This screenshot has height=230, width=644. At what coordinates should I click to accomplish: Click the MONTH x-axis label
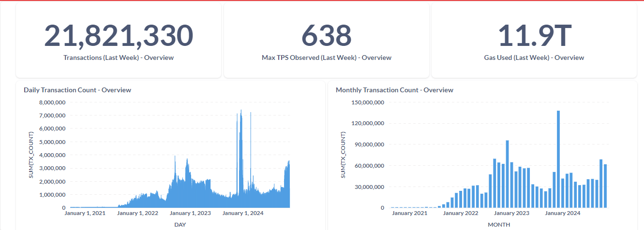(x=499, y=225)
